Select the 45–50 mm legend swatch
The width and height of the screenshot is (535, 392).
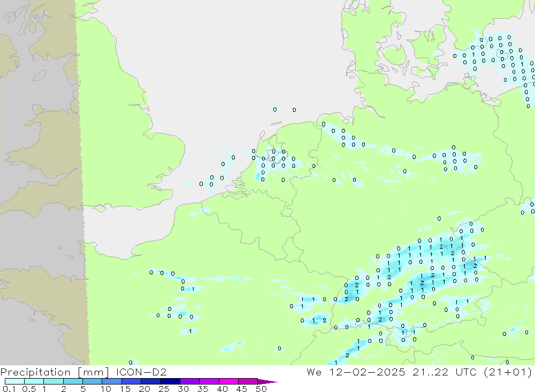pyautogui.click(x=248, y=381)
